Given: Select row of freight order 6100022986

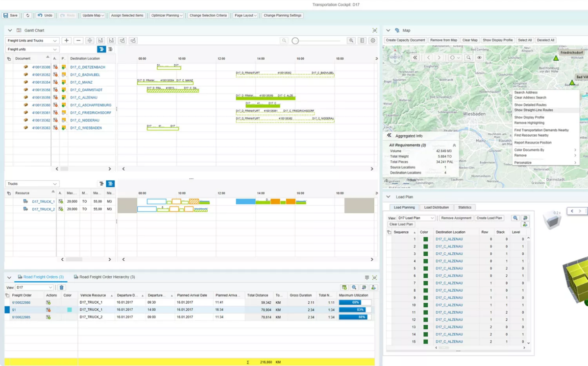Looking at the screenshot, I should [7, 303].
